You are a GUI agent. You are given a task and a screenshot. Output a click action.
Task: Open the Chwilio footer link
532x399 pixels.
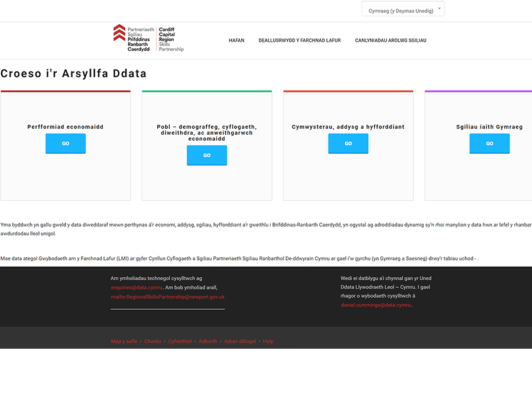pos(153,341)
